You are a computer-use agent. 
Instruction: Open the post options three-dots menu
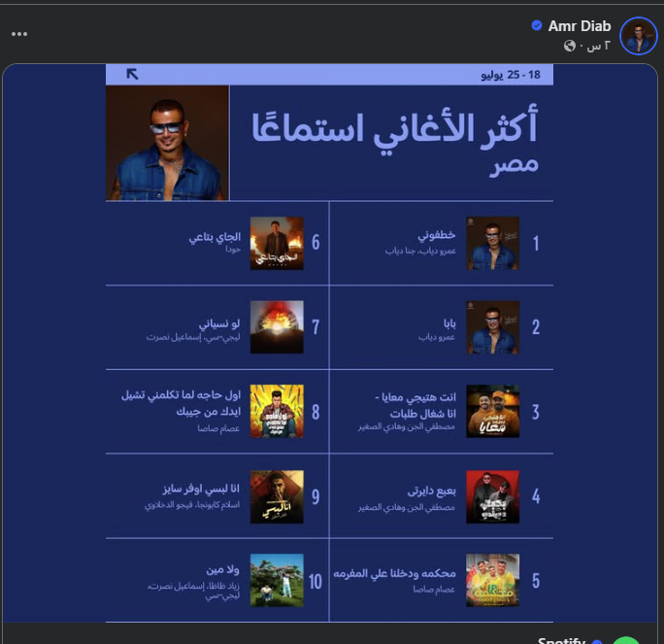[x=19, y=34]
